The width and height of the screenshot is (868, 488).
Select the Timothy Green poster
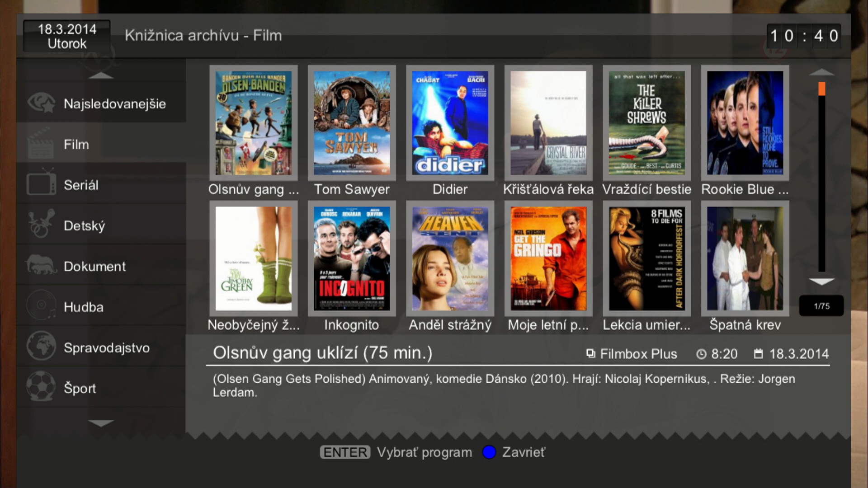[253, 258]
